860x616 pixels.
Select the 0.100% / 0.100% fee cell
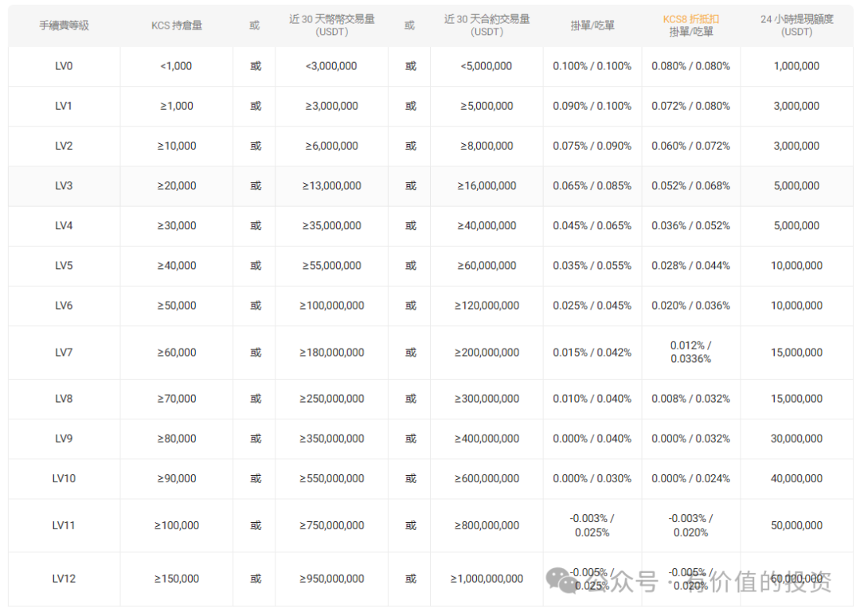tap(592, 66)
